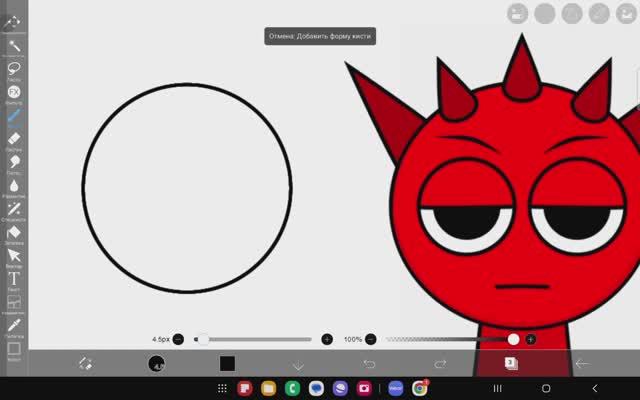Tap the picture-icon round button at top-right edge
This screenshot has height=400, width=640.
627,13
